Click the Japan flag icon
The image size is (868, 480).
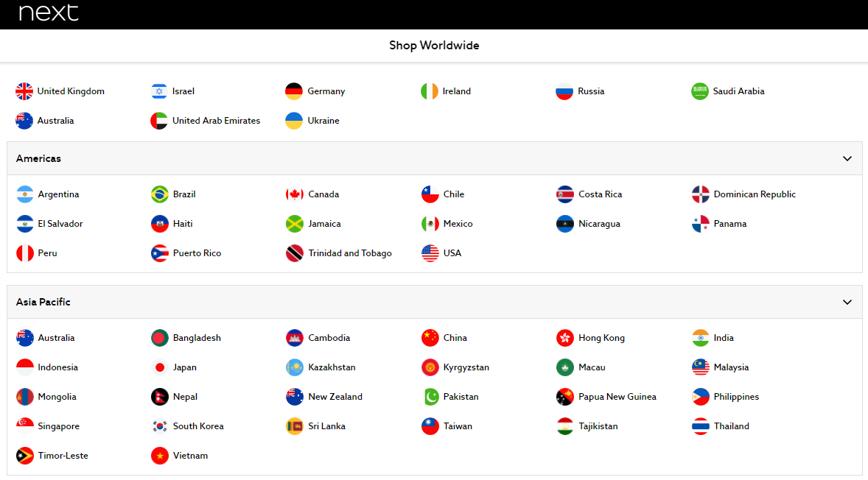coord(160,367)
